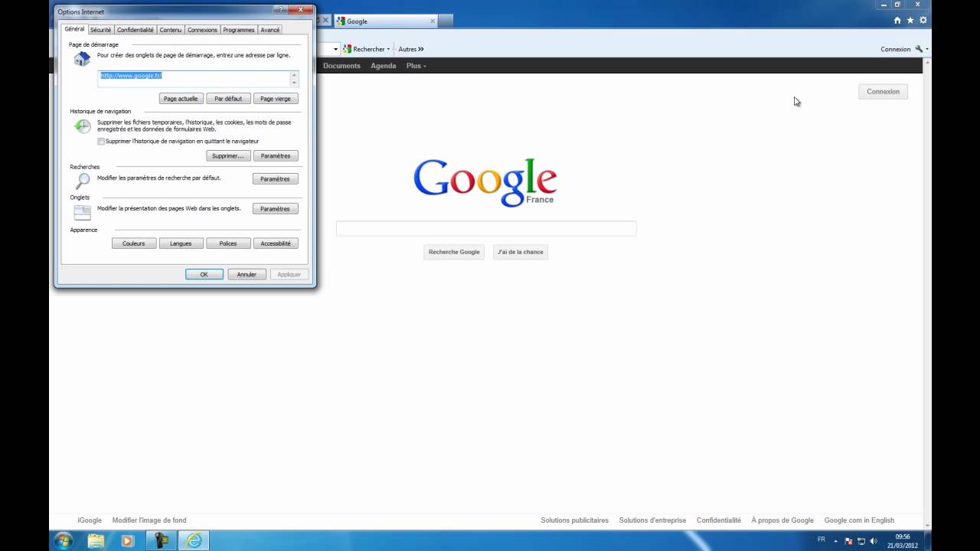Open Agenda in the Google bar

tap(384, 66)
